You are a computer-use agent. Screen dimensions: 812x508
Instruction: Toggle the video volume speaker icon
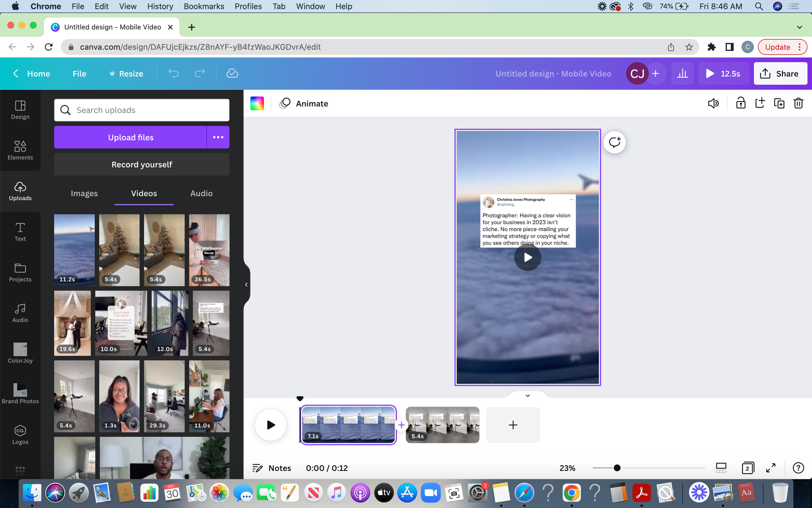(713, 103)
